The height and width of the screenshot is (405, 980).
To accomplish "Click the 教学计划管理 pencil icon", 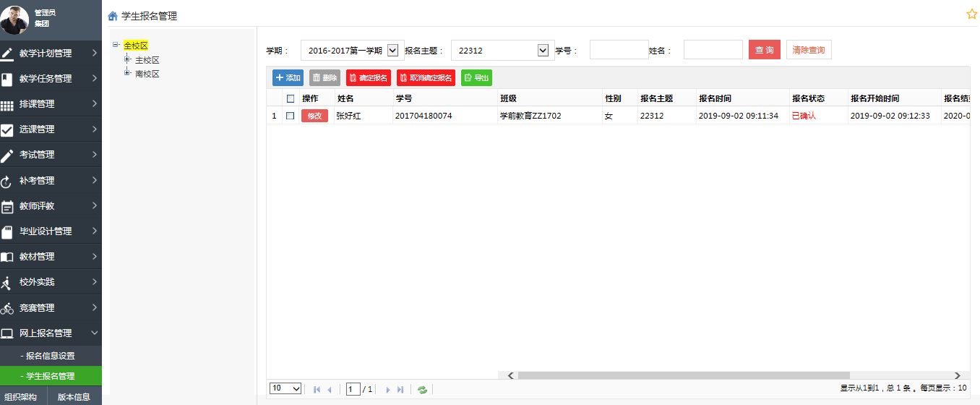I will point(7,54).
